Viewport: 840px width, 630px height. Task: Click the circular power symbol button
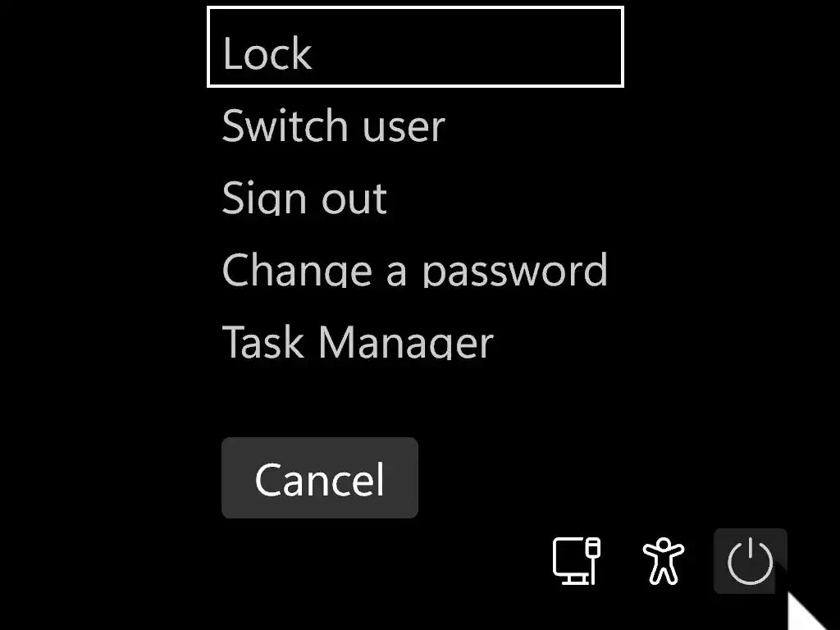(750, 561)
